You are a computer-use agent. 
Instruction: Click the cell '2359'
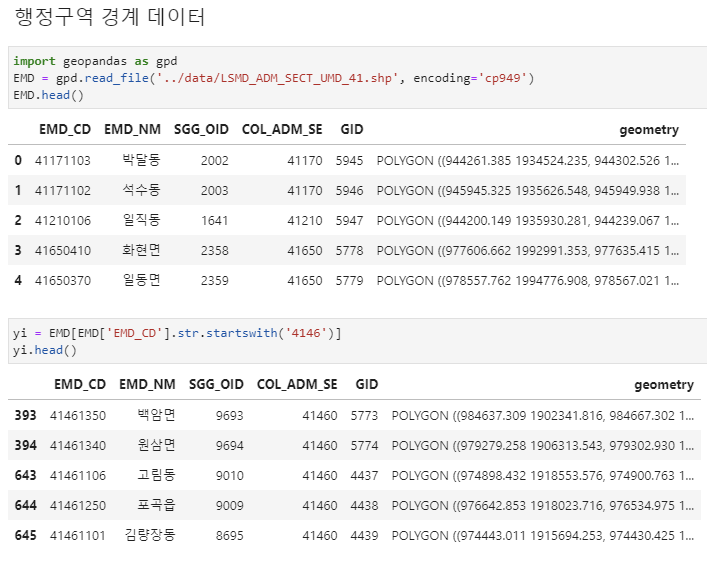click(x=215, y=280)
